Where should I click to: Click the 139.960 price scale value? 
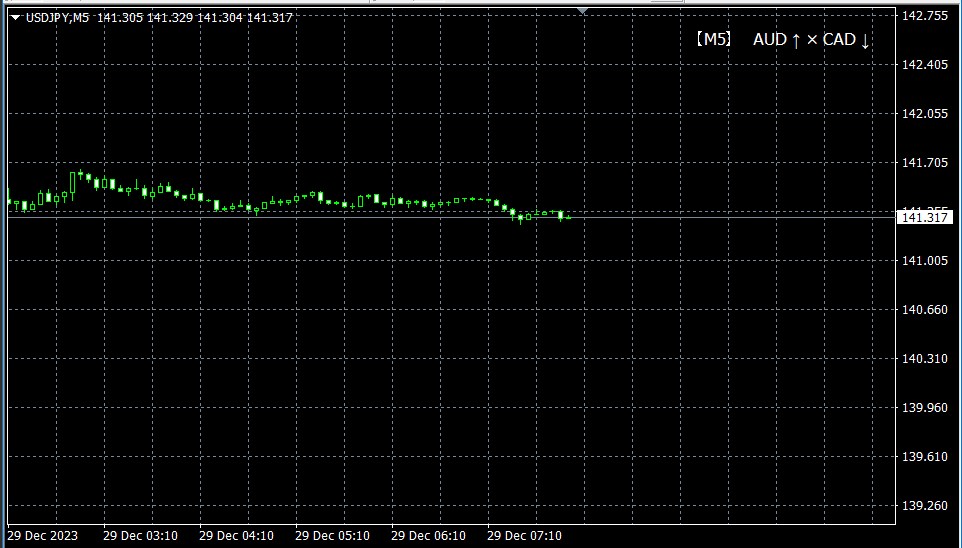coord(926,407)
